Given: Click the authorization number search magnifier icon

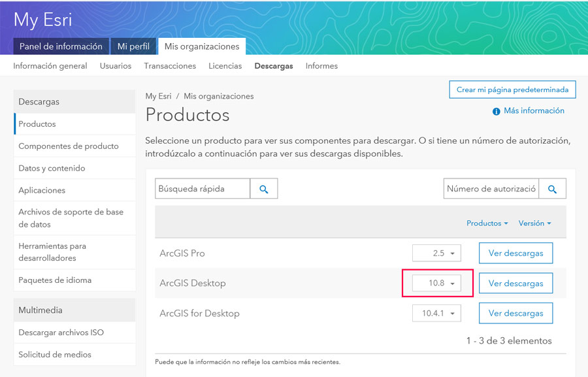Looking at the screenshot, I should (x=552, y=189).
